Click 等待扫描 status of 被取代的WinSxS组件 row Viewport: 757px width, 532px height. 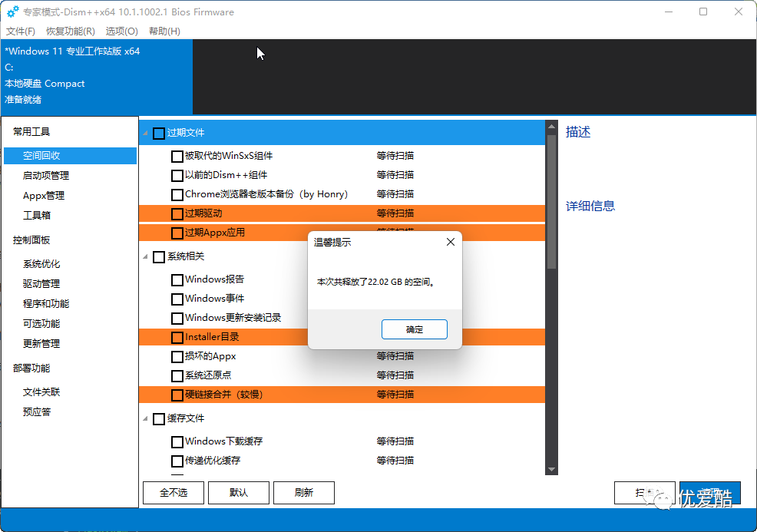pyautogui.click(x=395, y=155)
